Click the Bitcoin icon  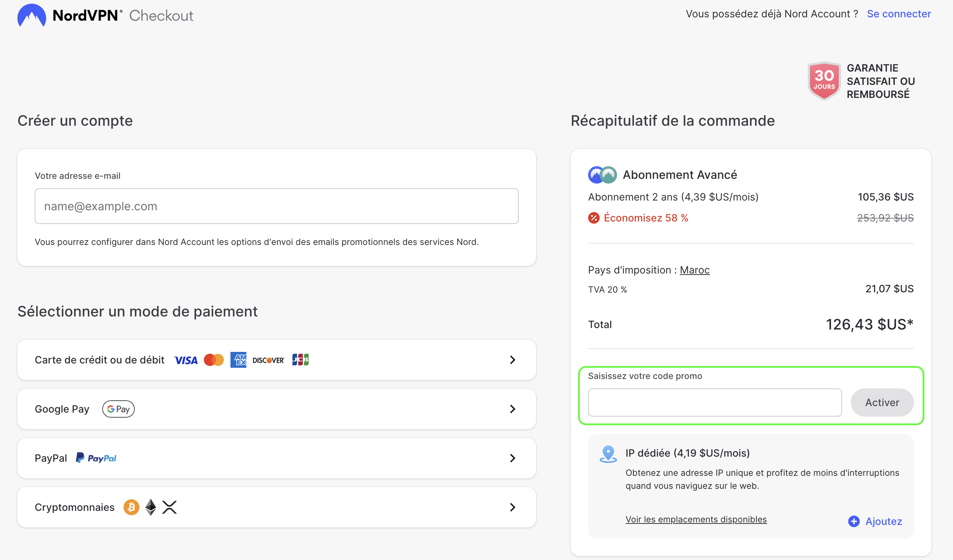(x=131, y=507)
